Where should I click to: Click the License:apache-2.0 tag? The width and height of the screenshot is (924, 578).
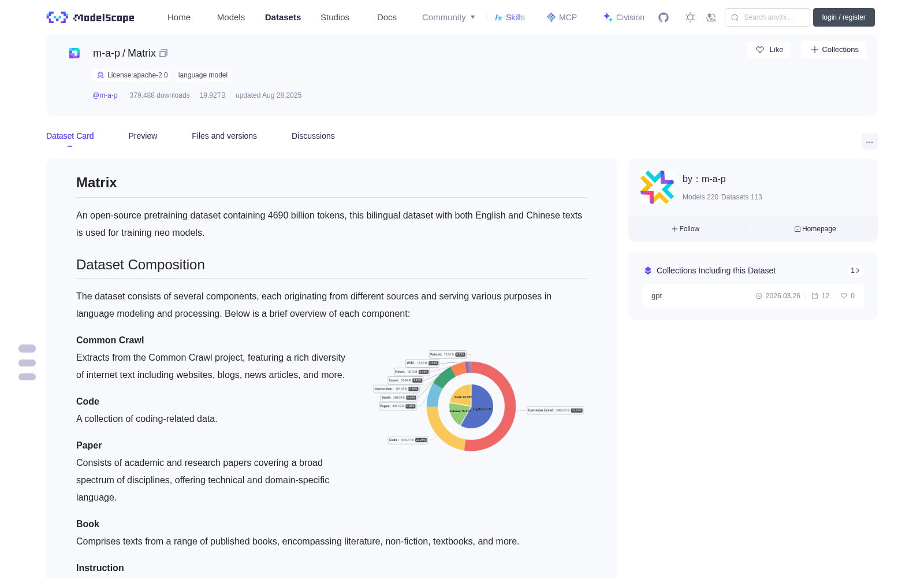[132, 75]
